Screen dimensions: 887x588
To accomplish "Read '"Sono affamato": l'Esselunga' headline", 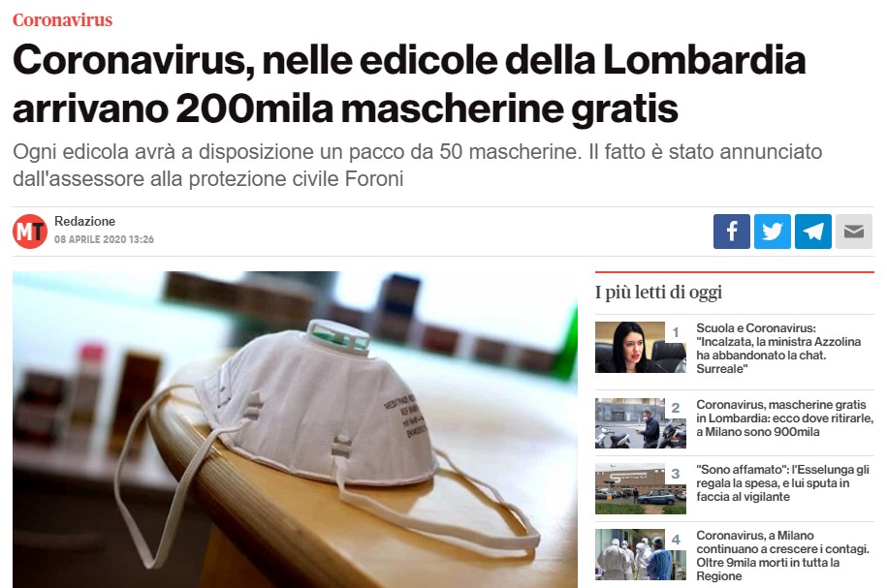I will [782, 483].
